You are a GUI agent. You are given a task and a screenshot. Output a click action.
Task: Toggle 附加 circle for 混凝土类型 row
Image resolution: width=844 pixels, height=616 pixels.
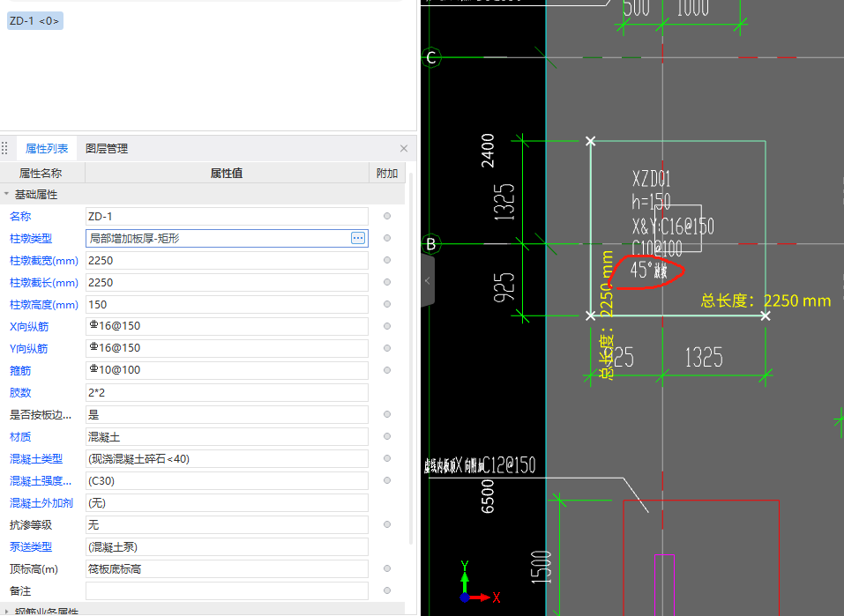[x=387, y=458]
